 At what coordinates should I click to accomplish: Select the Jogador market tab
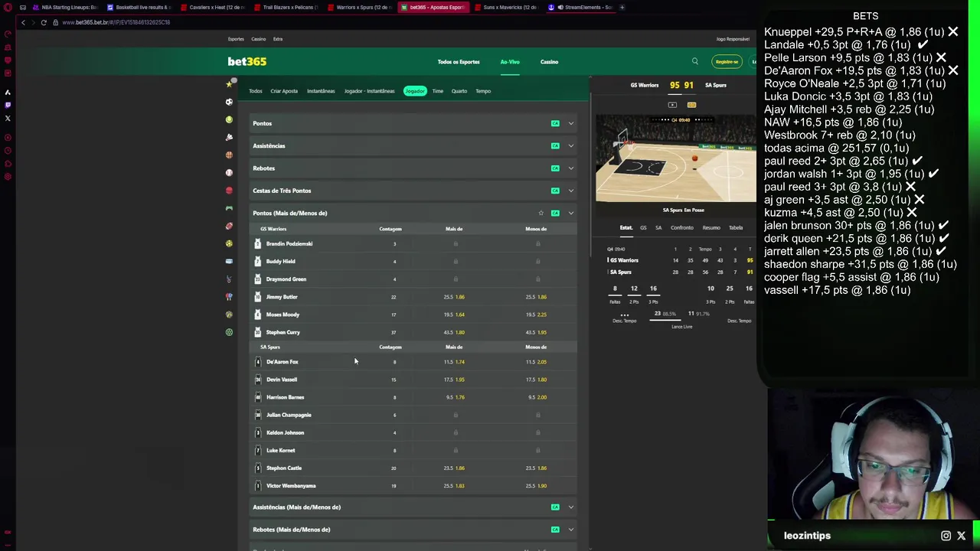click(415, 91)
